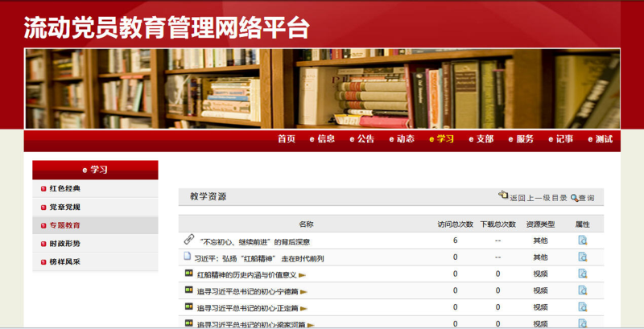
Task: Click the 查询 magnifier search icon
Action: coord(575,197)
